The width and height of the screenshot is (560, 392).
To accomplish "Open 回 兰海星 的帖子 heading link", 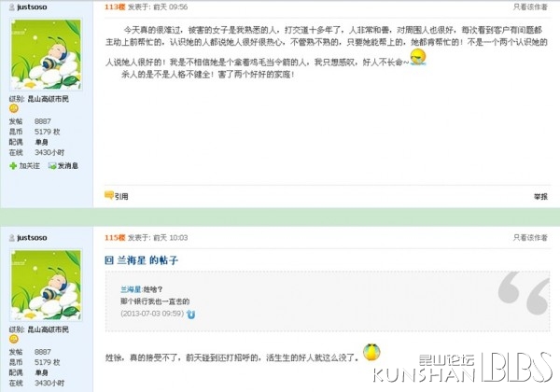I will coord(142,260).
